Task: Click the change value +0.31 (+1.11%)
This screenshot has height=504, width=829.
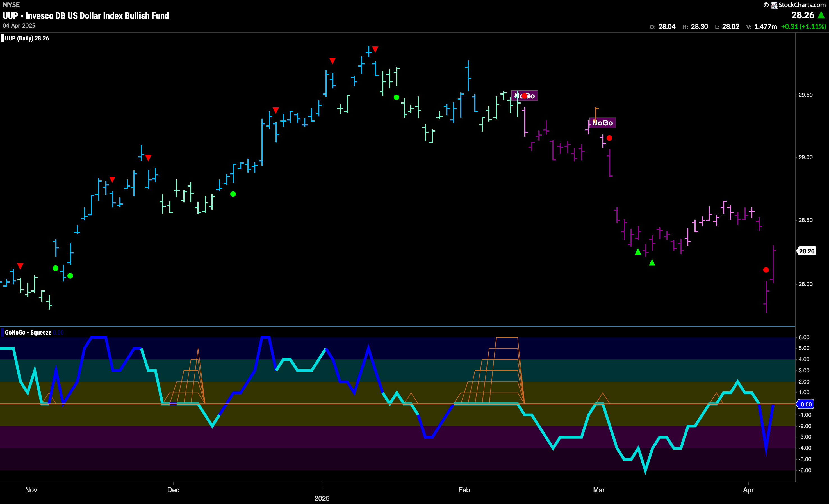Action: click(803, 27)
